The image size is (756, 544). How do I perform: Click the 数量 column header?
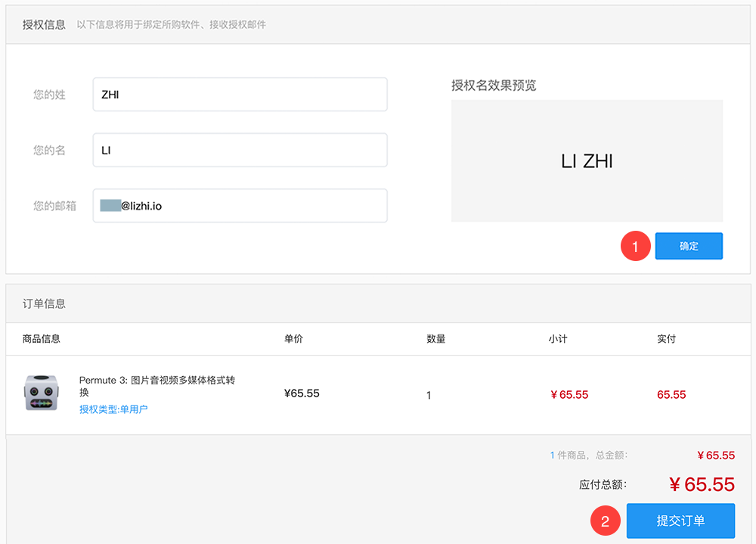coord(436,339)
